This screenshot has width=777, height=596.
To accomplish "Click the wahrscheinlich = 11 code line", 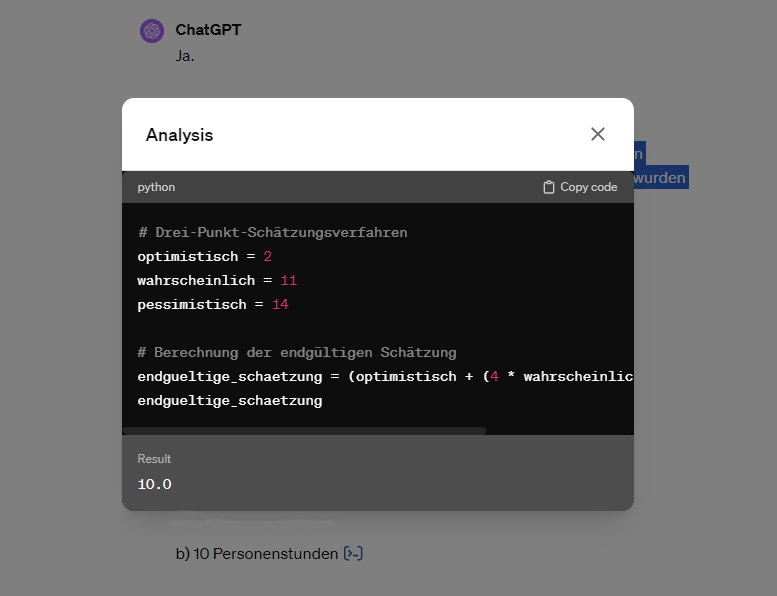I will pyautogui.click(x=217, y=280).
